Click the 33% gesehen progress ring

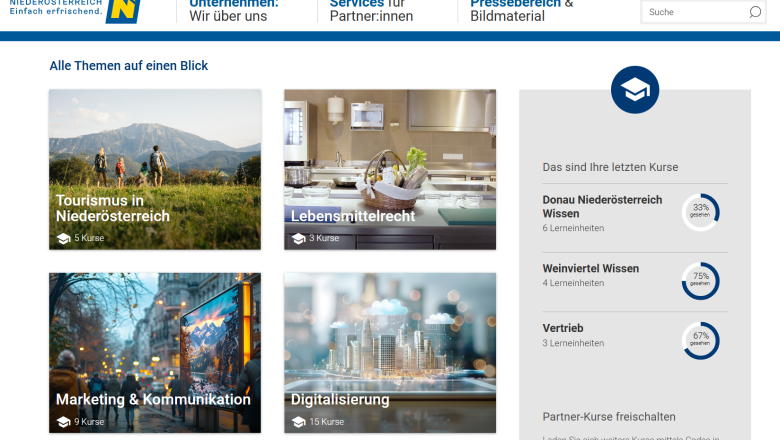[700, 212]
